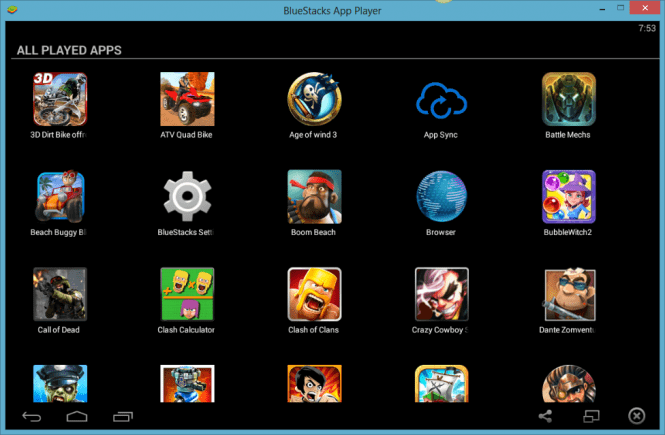Open the pirate ship game icon
Screen dimensions: 665x435
[x=441, y=384]
